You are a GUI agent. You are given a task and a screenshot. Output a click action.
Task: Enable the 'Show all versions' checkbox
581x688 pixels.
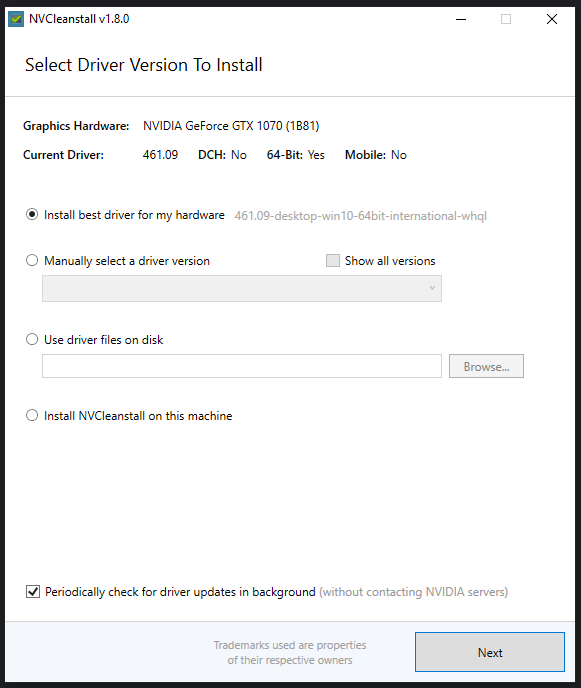[x=333, y=260]
